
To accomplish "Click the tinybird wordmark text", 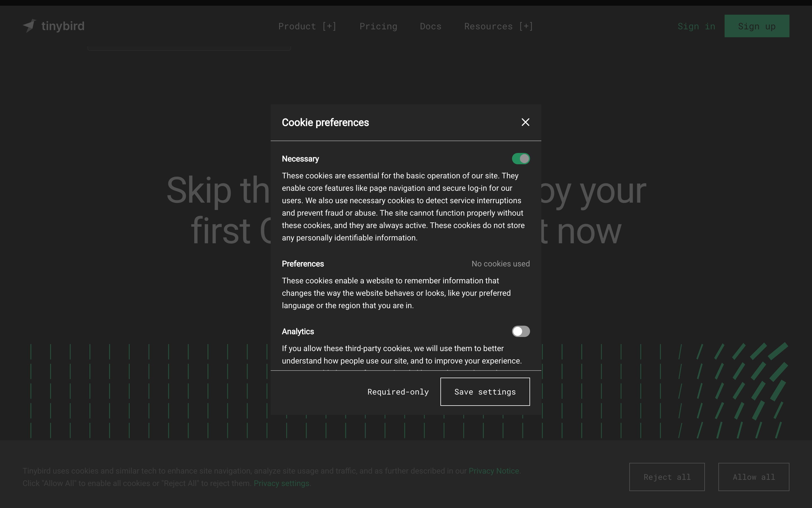I will coord(63,26).
